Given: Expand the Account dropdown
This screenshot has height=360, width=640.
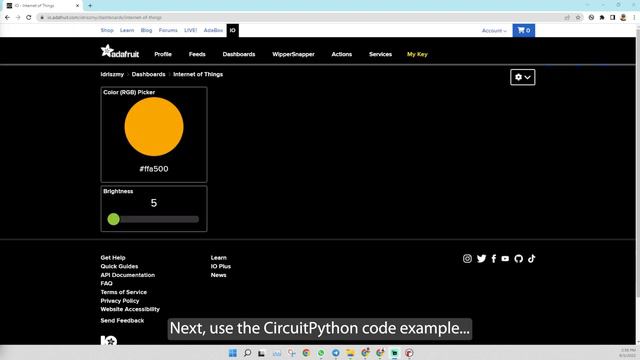Looking at the screenshot, I should coord(494,31).
